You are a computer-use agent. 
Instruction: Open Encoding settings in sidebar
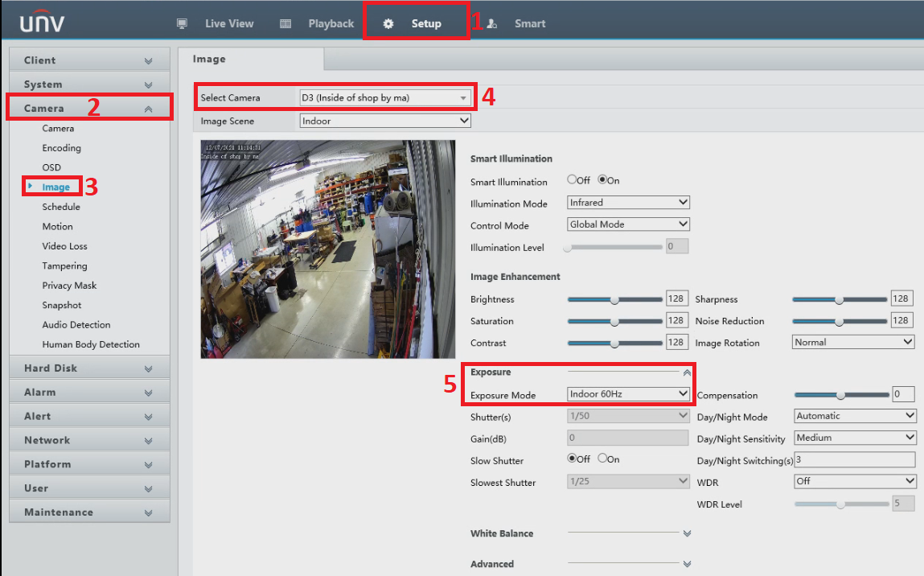point(61,148)
